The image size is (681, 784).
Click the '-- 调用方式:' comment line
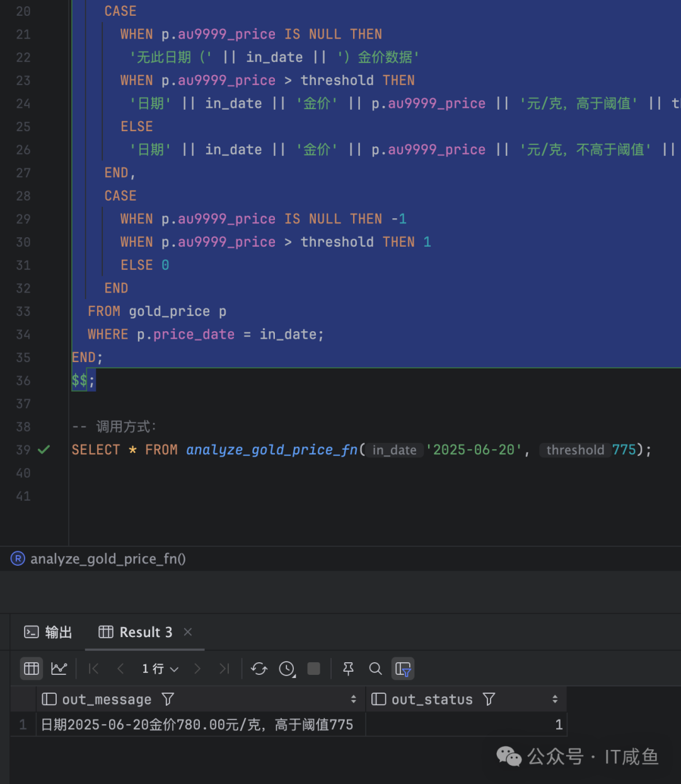[114, 427]
